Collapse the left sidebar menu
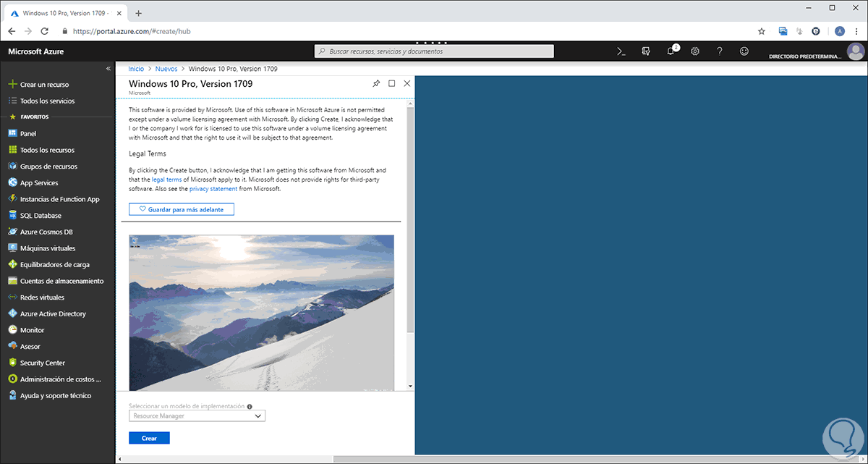The image size is (868, 464). click(109, 68)
